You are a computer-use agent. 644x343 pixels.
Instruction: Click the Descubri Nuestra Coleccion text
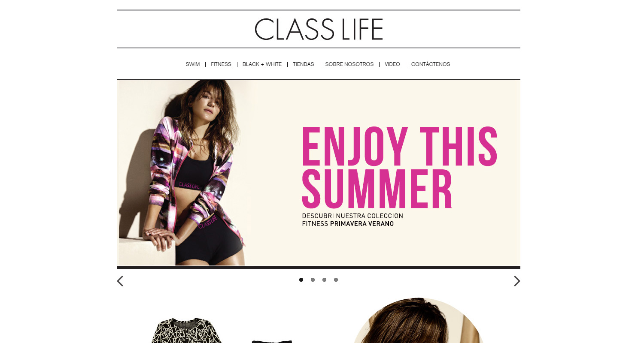tap(352, 216)
